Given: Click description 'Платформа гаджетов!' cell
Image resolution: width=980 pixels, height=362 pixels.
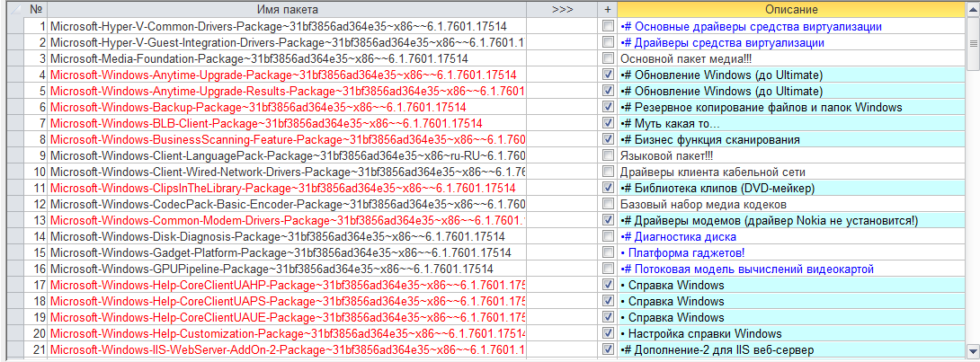Looking at the screenshot, I should [791, 252].
